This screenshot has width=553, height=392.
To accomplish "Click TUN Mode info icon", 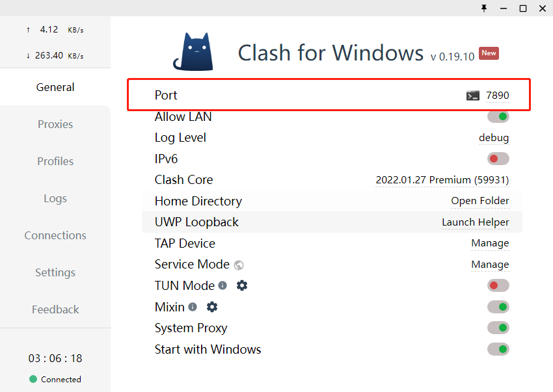I will pyautogui.click(x=223, y=285).
